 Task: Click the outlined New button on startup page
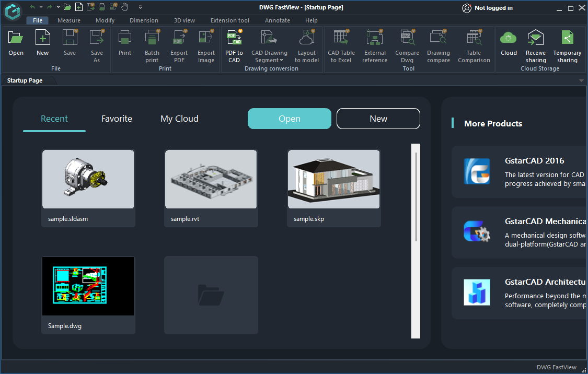click(x=378, y=119)
